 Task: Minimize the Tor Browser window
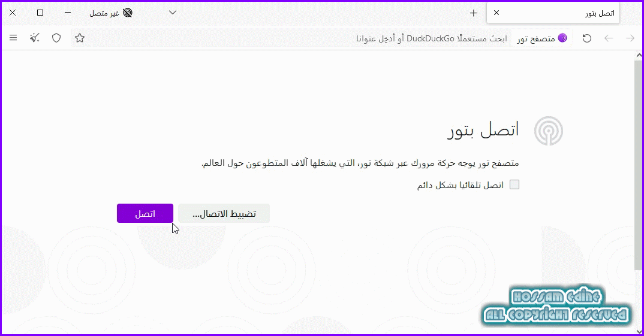68,13
